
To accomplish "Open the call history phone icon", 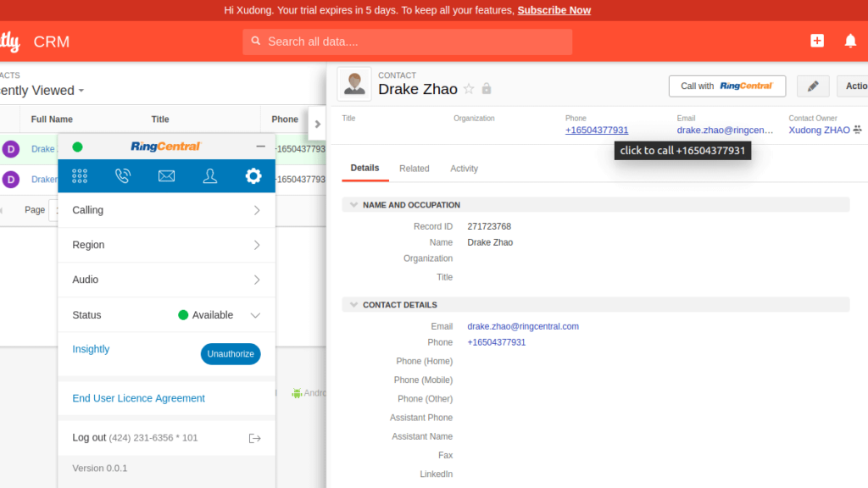I will click(123, 176).
